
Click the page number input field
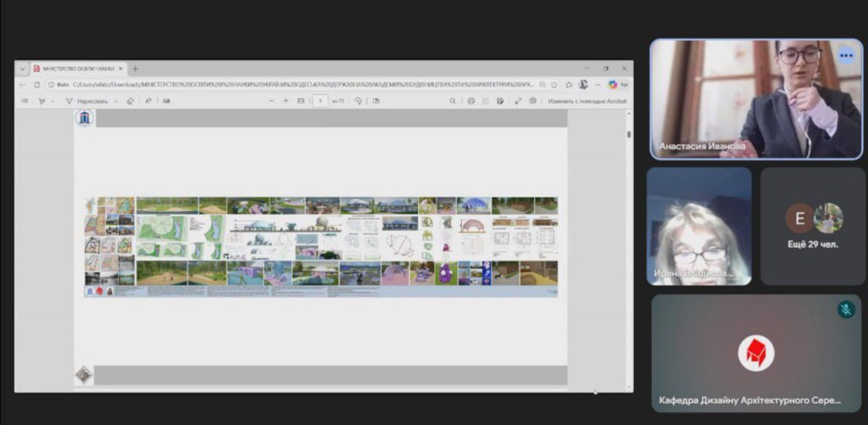click(320, 100)
